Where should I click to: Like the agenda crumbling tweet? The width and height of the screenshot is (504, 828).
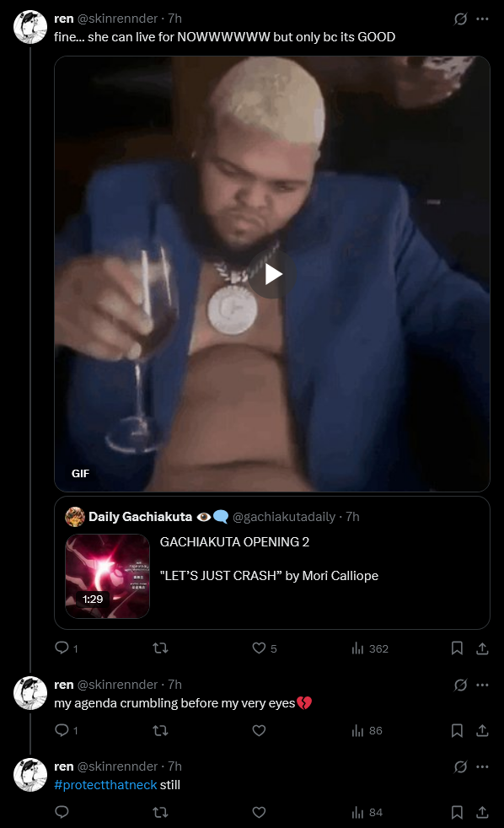pyautogui.click(x=259, y=730)
